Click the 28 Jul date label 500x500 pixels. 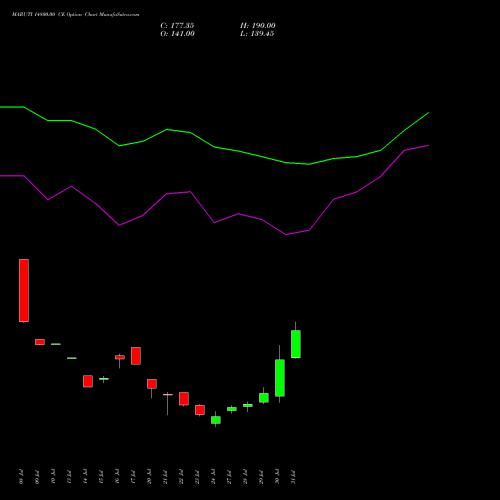245,477
